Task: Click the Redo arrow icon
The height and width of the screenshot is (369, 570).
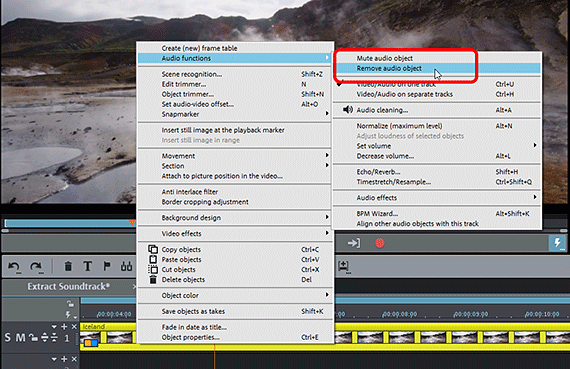Action: click(x=36, y=267)
